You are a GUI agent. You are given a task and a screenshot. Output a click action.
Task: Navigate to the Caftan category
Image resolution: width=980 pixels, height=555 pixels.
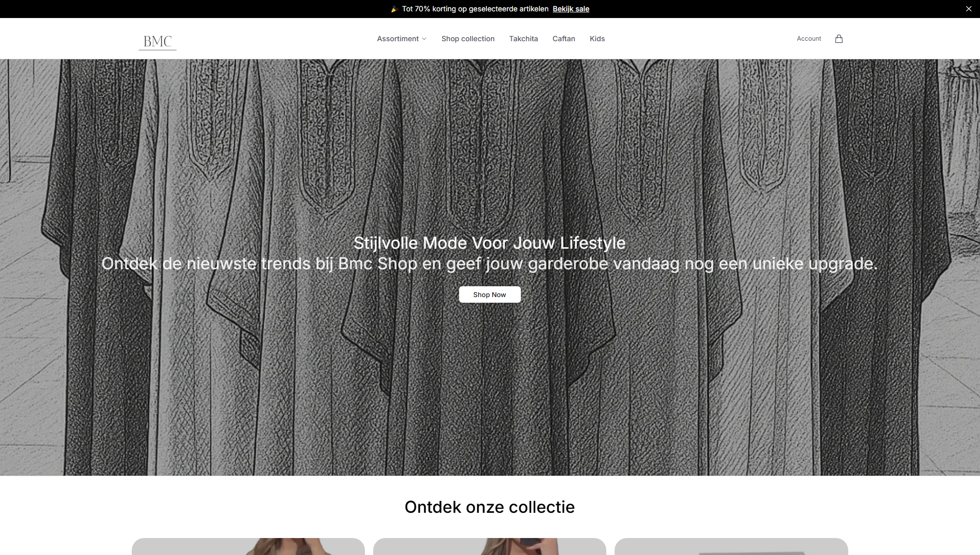(564, 39)
